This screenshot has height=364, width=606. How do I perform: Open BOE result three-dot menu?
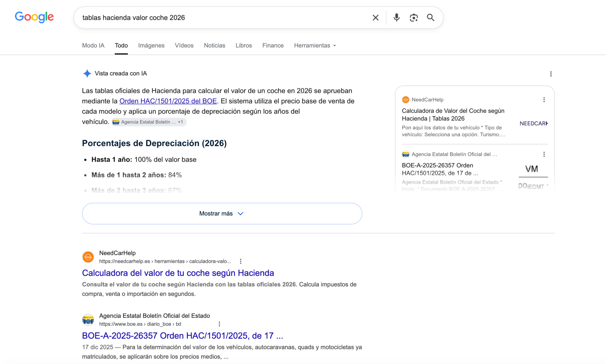pos(219,324)
